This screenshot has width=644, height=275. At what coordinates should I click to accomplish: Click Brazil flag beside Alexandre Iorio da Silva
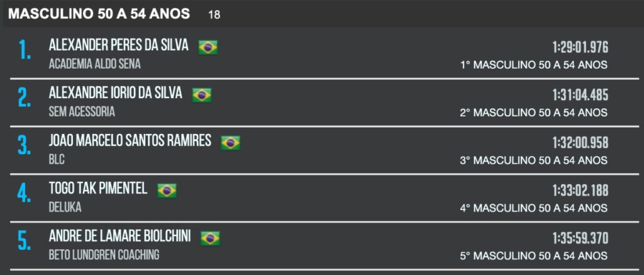(202, 95)
